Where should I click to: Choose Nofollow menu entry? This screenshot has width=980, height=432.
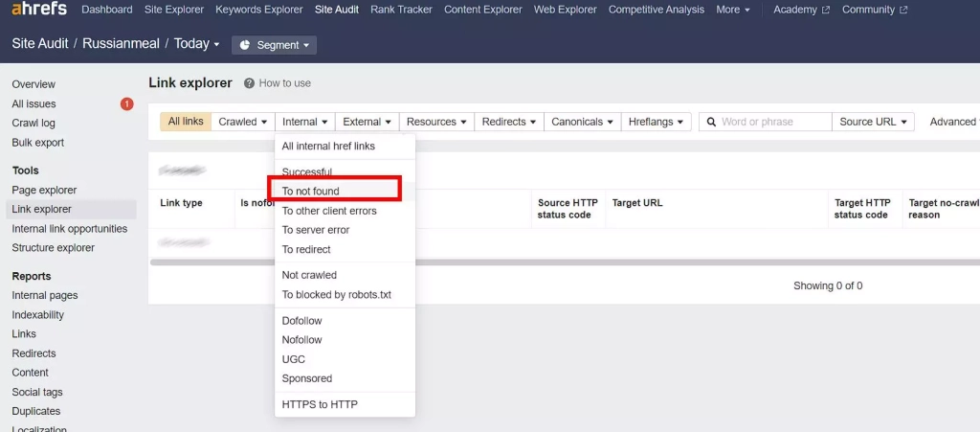point(345,340)
